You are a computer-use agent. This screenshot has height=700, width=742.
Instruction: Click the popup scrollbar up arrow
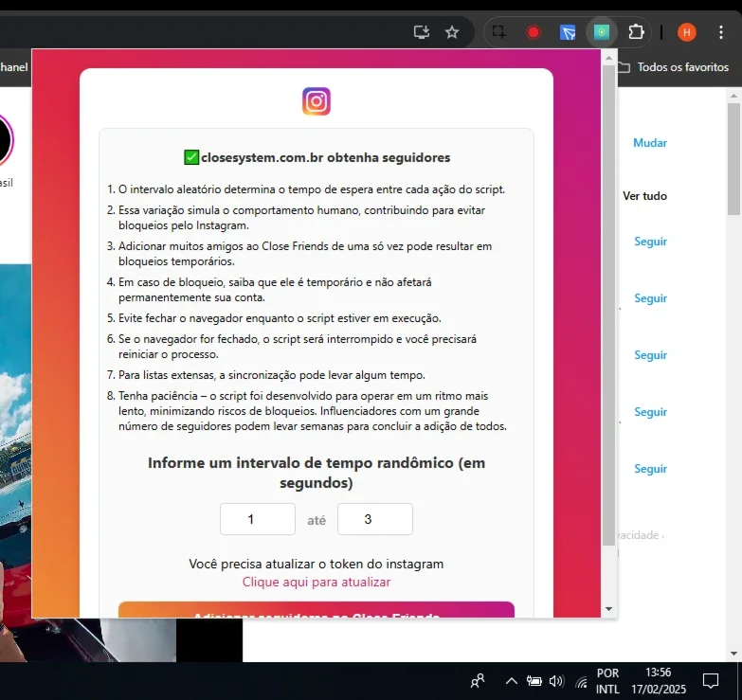pos(608,58)
